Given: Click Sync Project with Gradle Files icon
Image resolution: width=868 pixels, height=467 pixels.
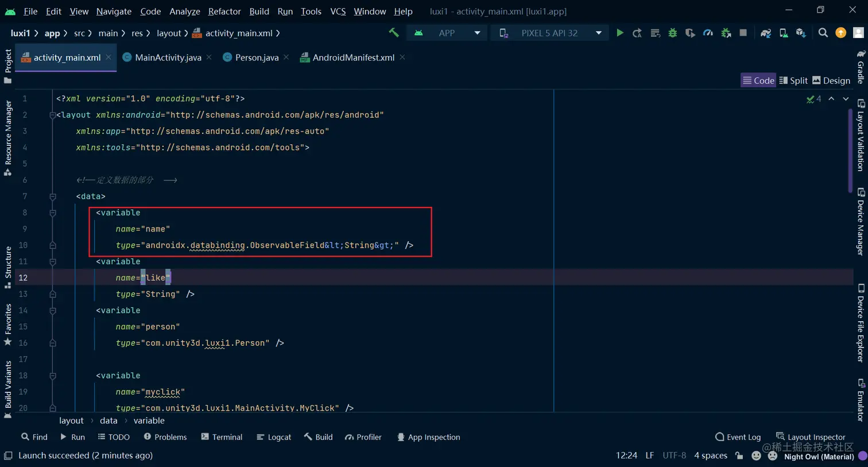Looking at the screenshot, I should click(x=766, y=33).
